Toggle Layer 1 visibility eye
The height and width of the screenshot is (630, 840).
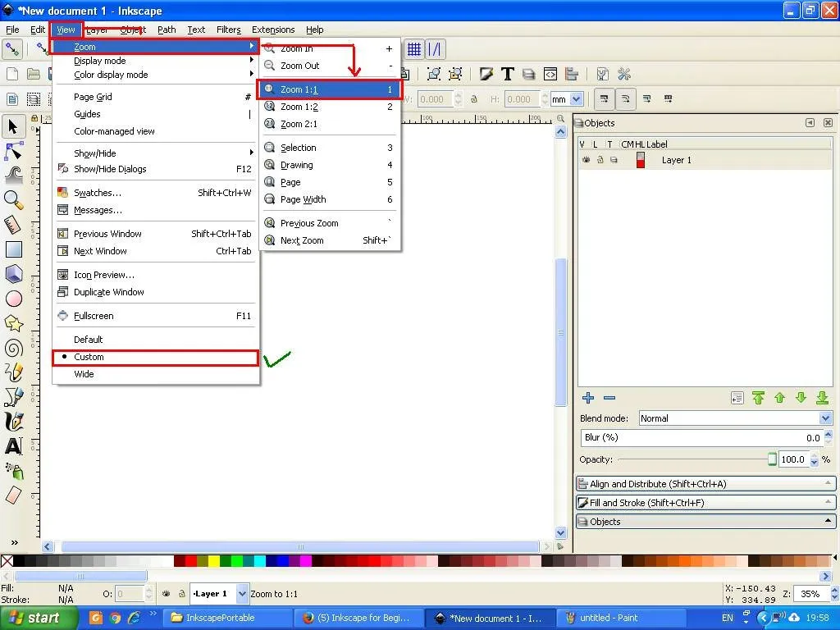pos(586,160)
